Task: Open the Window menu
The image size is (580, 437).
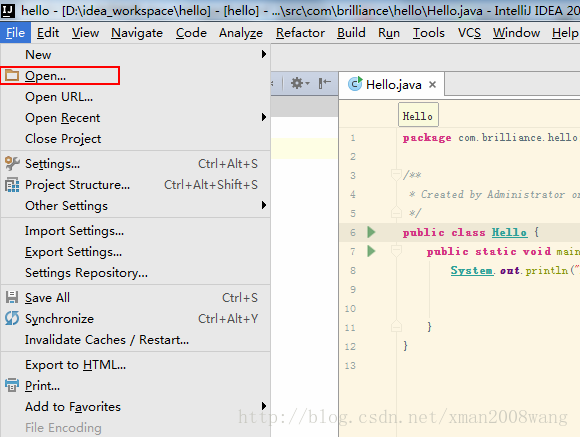Action: point(516,33)
